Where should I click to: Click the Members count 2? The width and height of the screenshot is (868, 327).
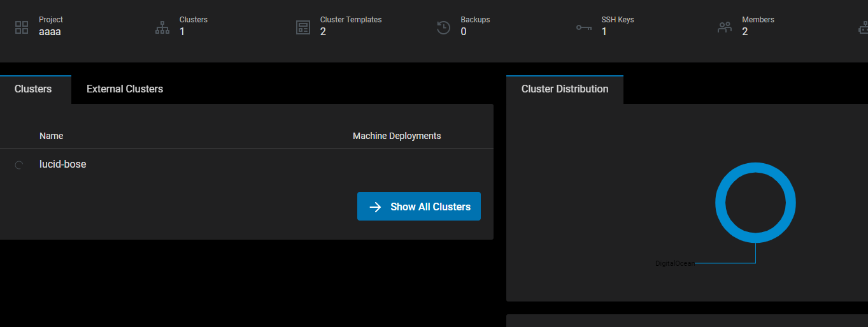coord(745,31)
